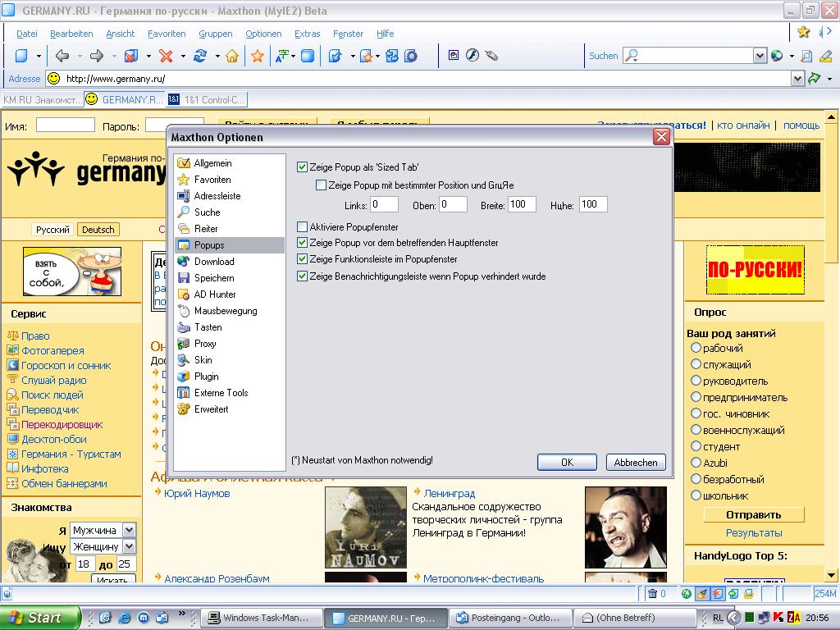Select Skin options category
The width and height of the screenshot is (840, 630).
[x=203, y=360]
